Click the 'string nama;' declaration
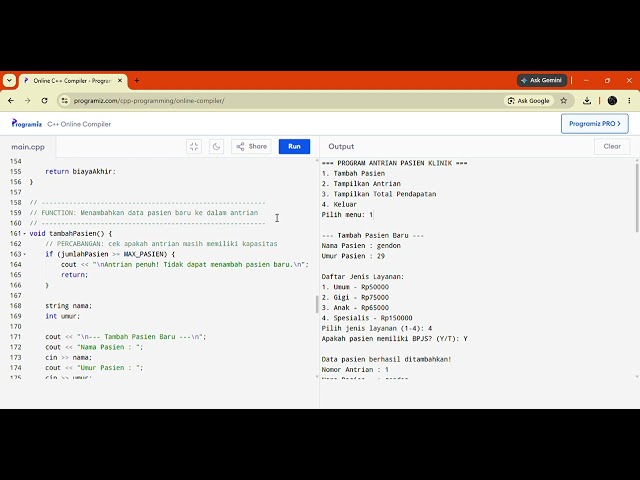Screen dimensions: 640x480 (69, 306)
